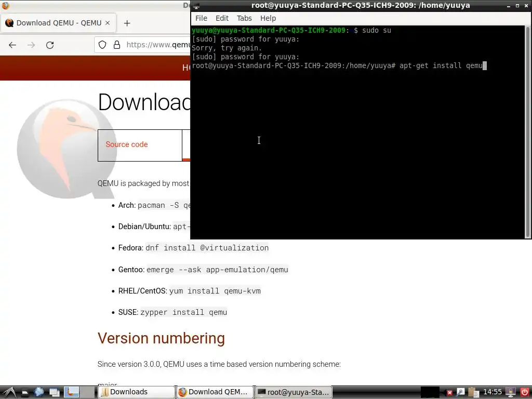Click the Download page heading
Viewport: 532px width, 399px height.
coord(144,102)
